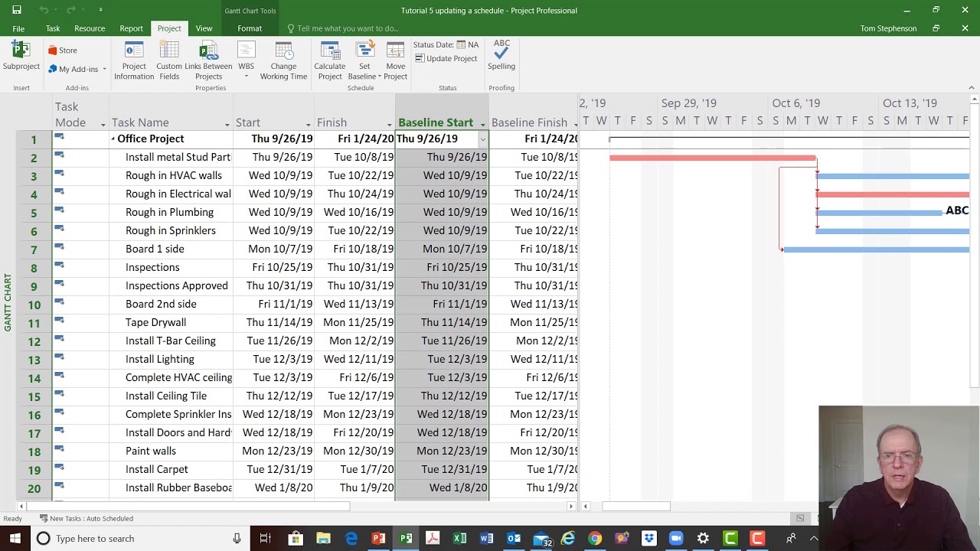
Task: Open the Start column filter arrow
Action: click(309, 124)
